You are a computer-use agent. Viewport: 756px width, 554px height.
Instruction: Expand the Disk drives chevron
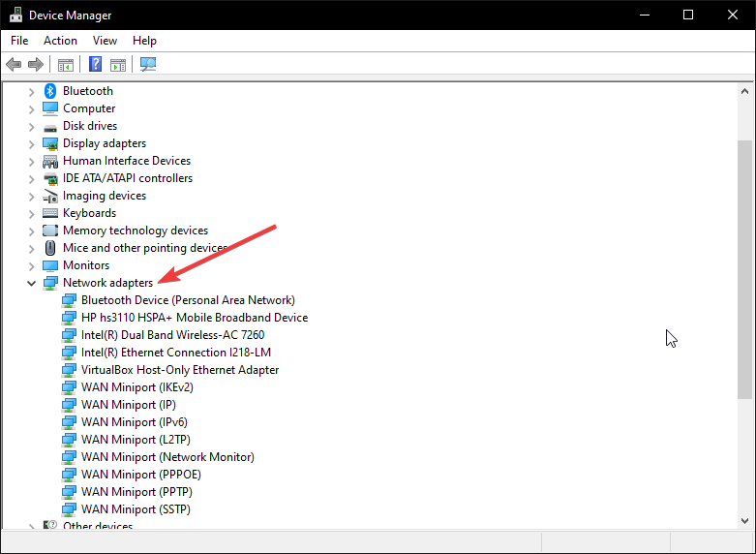pos(31,127)
